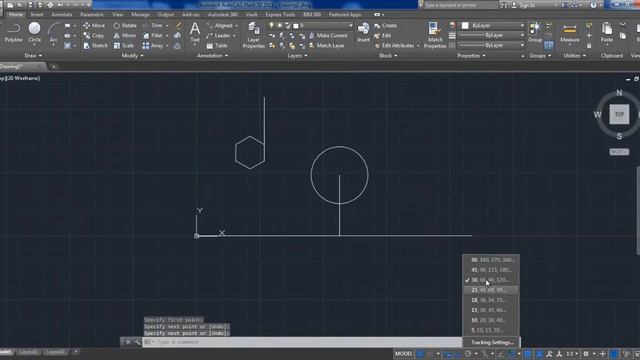Click the Group tool icon
Screen dimensions: 640x360
click(535, 33)
